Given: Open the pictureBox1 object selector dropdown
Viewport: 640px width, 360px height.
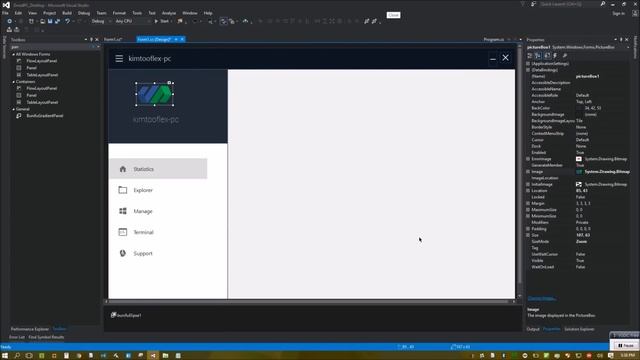Looking at the screenshot, I should 628,47.
